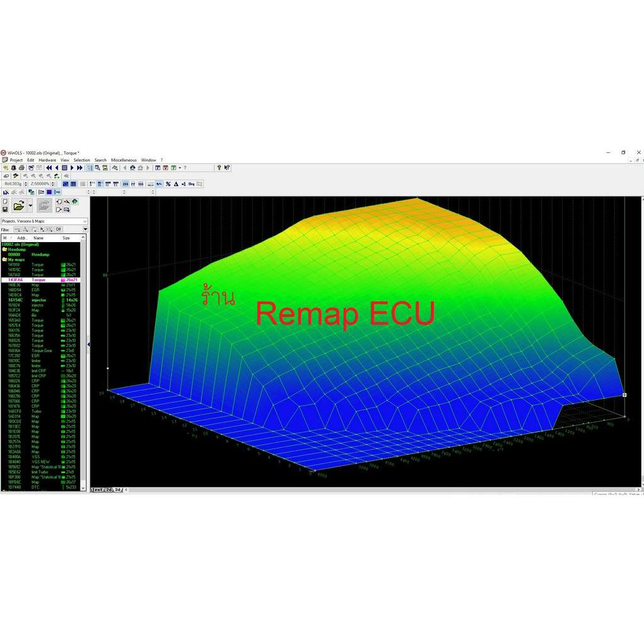
Task: Click the Rot rotation angle spinner
Action: coord(25,184)
